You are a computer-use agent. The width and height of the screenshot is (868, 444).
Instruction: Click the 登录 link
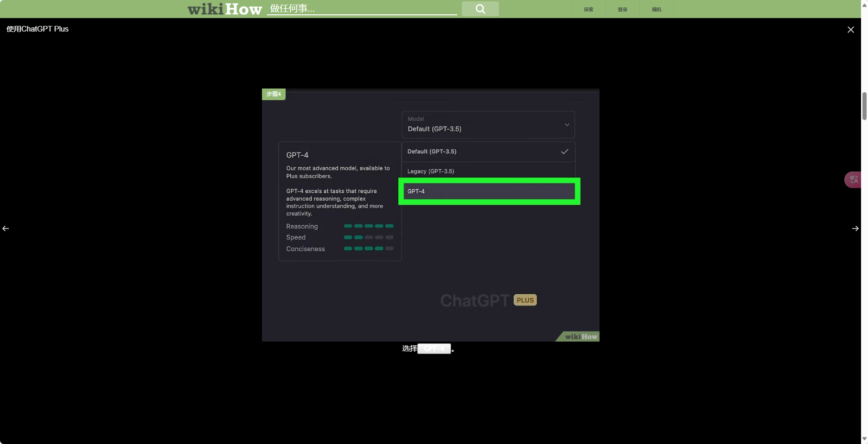tap(622, 9)
